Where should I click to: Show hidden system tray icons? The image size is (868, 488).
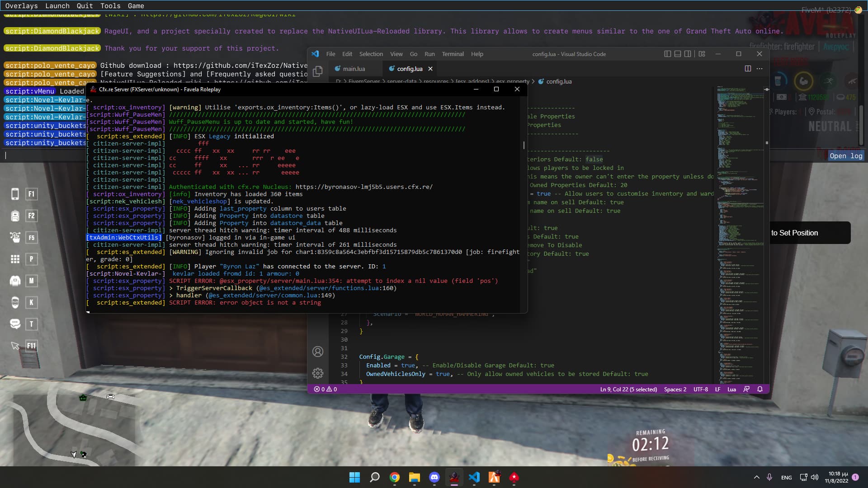pos(756,477)
